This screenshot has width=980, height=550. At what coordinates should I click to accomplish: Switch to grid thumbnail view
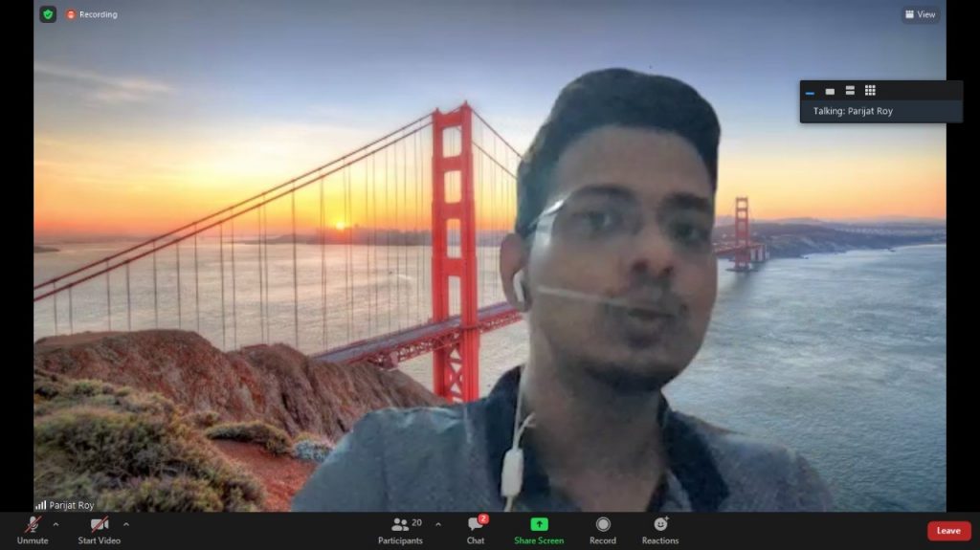coord(870,91)
